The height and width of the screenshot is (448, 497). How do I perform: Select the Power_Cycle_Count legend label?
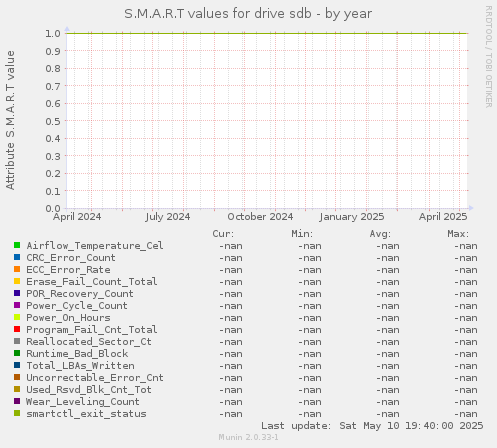[77, 306]
